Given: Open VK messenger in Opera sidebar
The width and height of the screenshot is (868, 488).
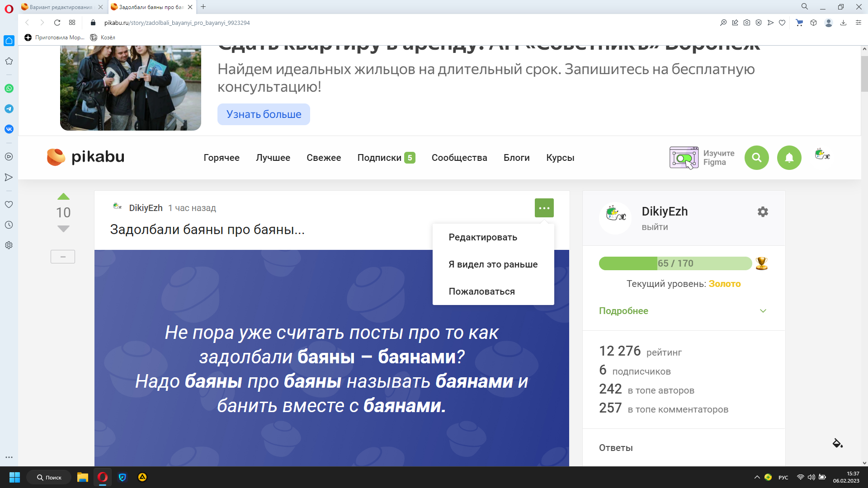Looking at the screenshot, I should click(x=9, y=129).
